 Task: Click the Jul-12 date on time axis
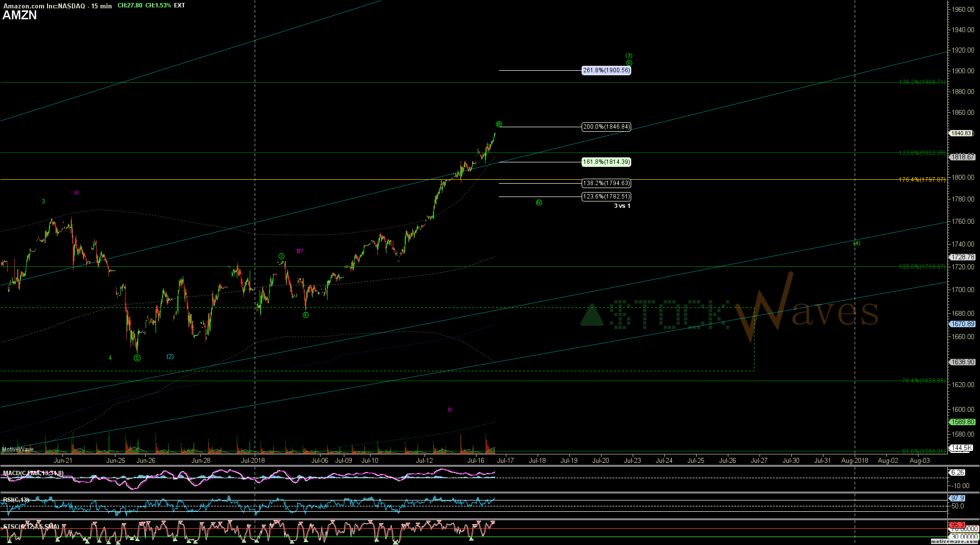click(424, 460)
